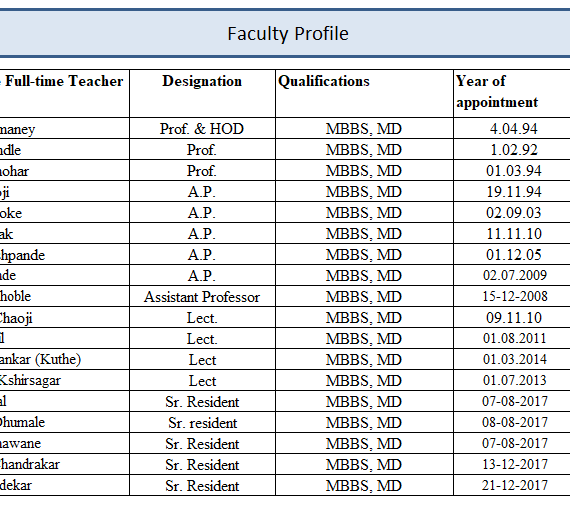Click the appointment date 4.04.94
This screenshot has height=505, width=570.
click(512, 128)
